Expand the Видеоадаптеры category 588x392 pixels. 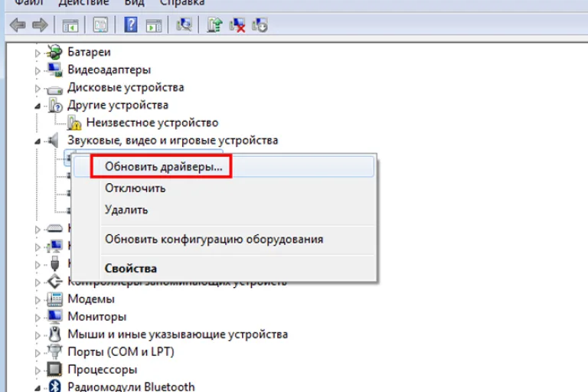[x=37, y=71]
